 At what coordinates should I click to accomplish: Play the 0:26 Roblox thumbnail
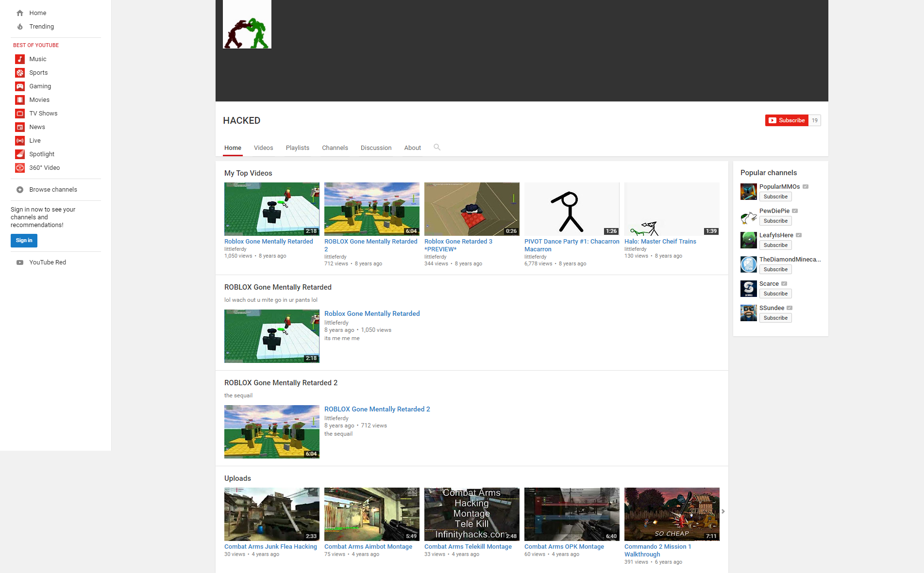(472, 209)
